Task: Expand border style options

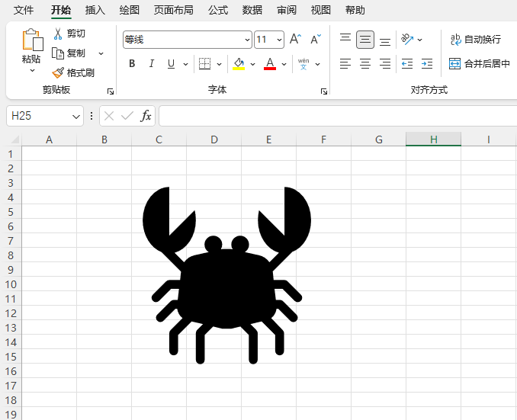Action: click(220, 64)
